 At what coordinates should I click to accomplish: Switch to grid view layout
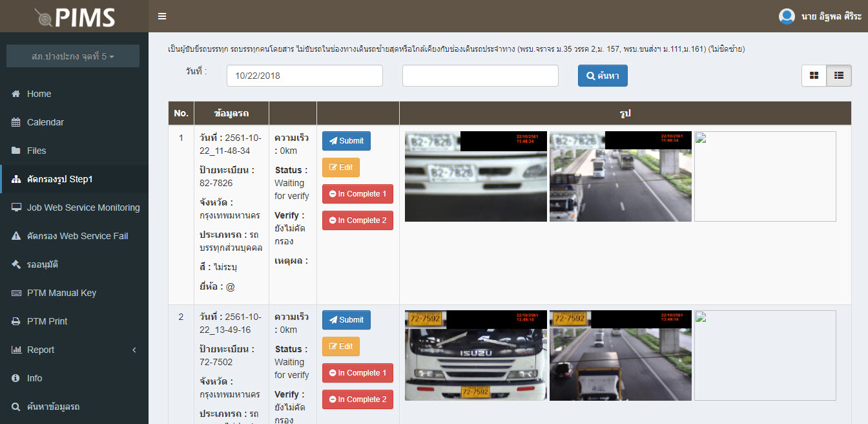click(x=814, y=76)
